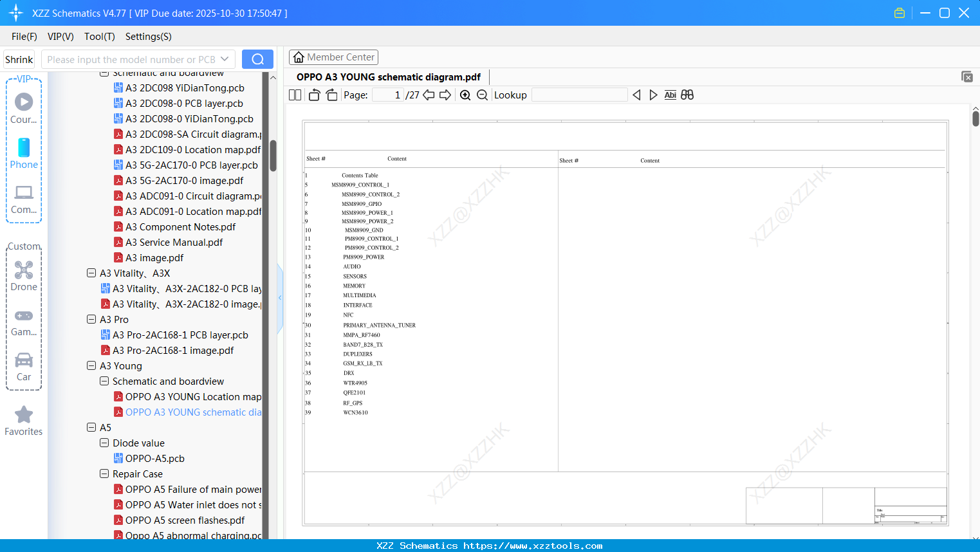This screenshot has height=552, width=980.
Task: Open the Tool(T) menu
Action: point(100,37)
